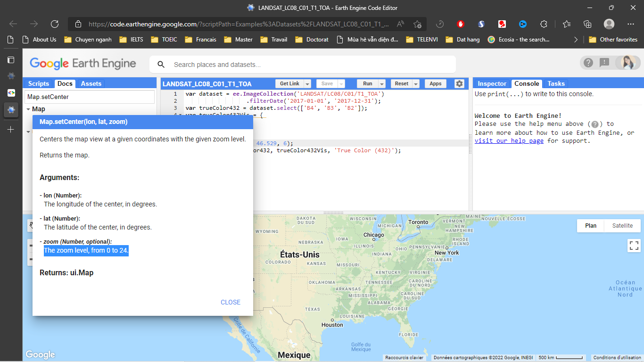This screenshot has width=644, height=362.
Task: Open the Tasks tab
Action: pyautogui.click(x=556, y=83)
